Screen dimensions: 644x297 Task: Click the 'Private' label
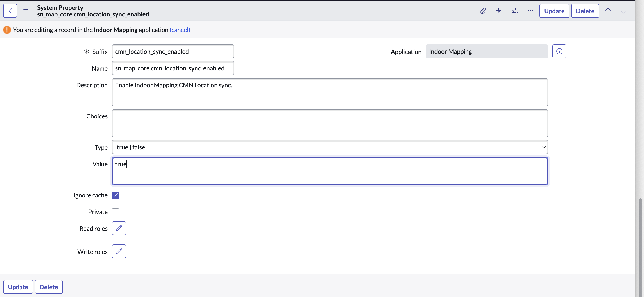(x=98, y=212)
